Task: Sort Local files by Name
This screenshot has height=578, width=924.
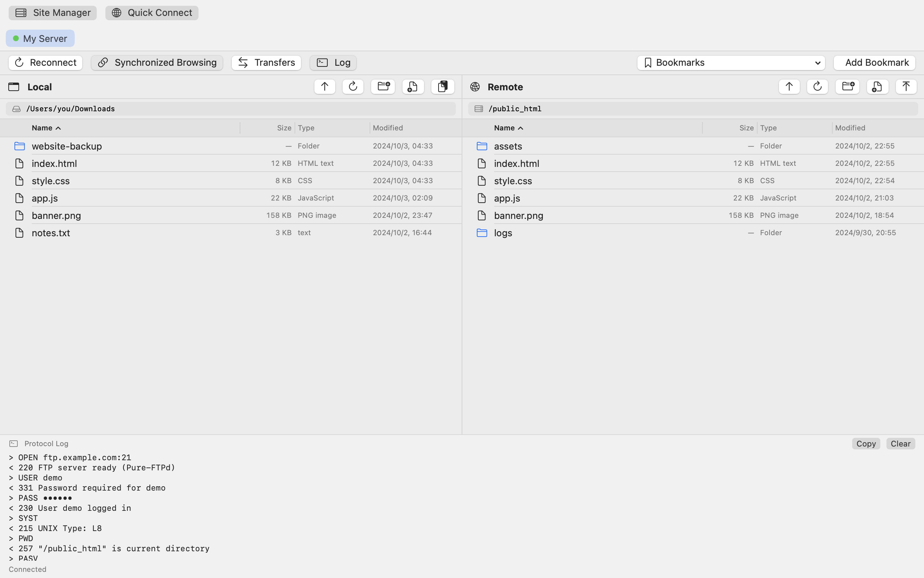Action: 46,128
